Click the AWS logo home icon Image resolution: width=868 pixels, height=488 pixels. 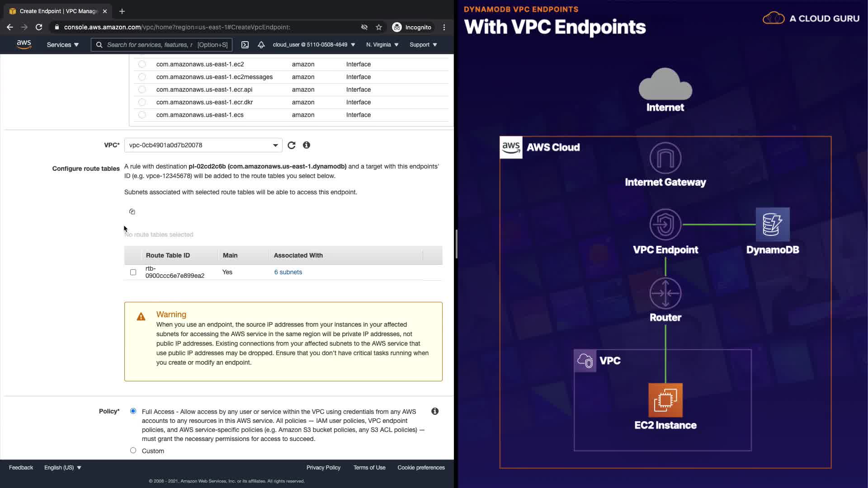[24, 44]
